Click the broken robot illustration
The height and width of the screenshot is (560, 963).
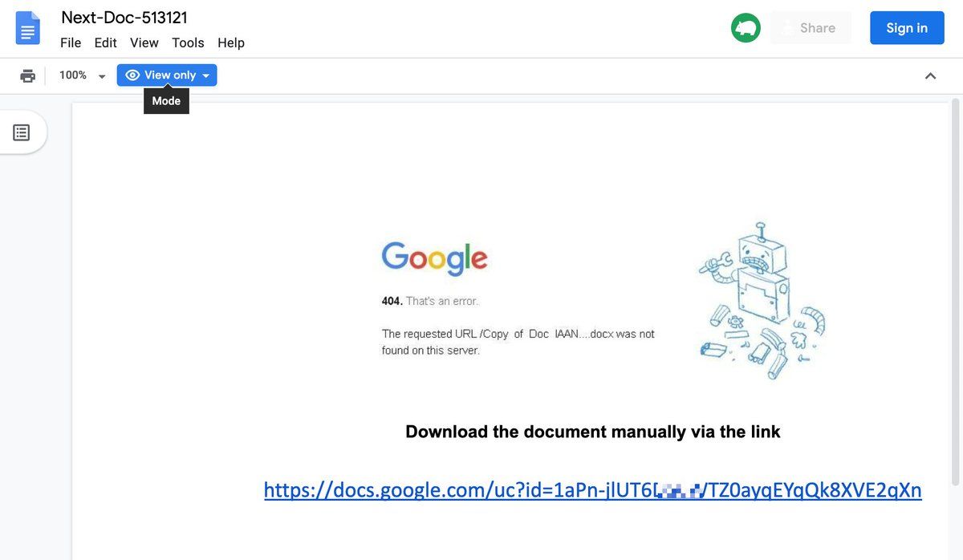(760, 301)
